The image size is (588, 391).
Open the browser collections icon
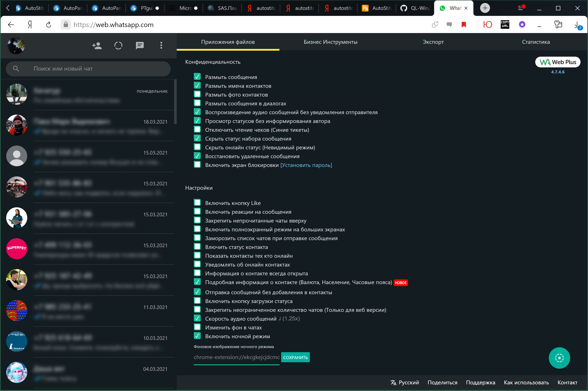click(x=558, y=24)
